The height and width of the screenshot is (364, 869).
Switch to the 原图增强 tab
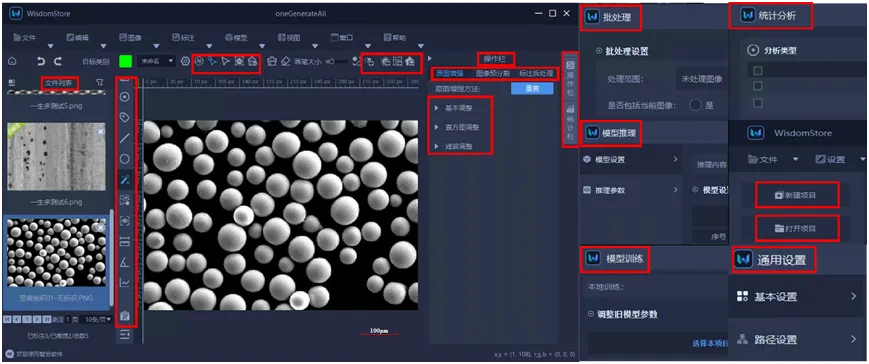coord(449,74)
